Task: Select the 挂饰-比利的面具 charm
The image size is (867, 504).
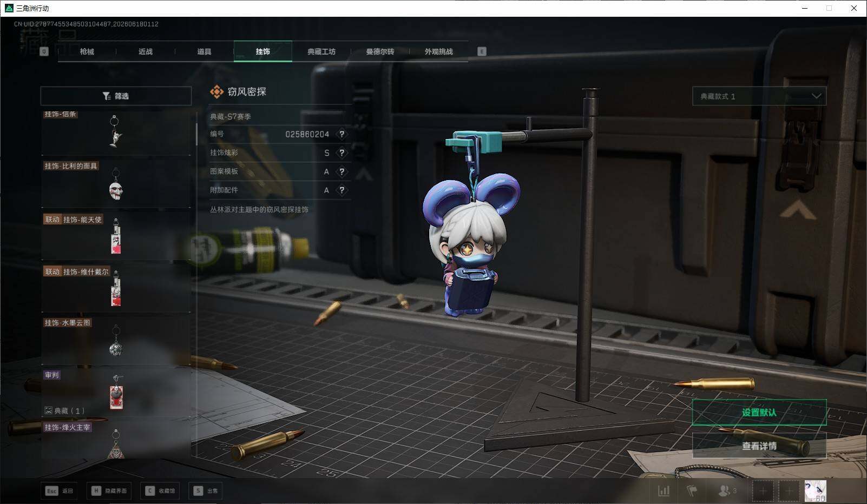Action: (116, 184)
